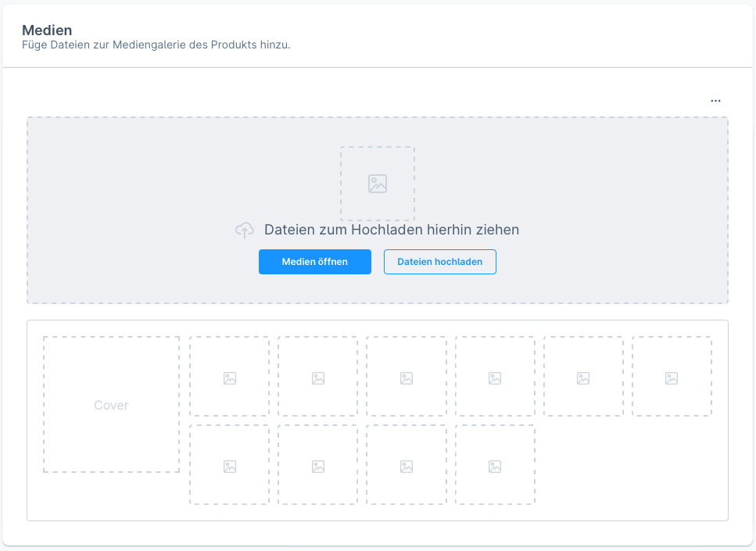Select last image placeholder in top gallery row
Viewport: 756px width, 551px height.
(x=672, y=377)
